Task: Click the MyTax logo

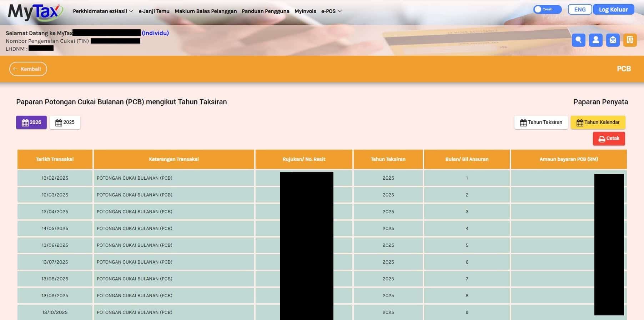Action: [x=35, y=12]
